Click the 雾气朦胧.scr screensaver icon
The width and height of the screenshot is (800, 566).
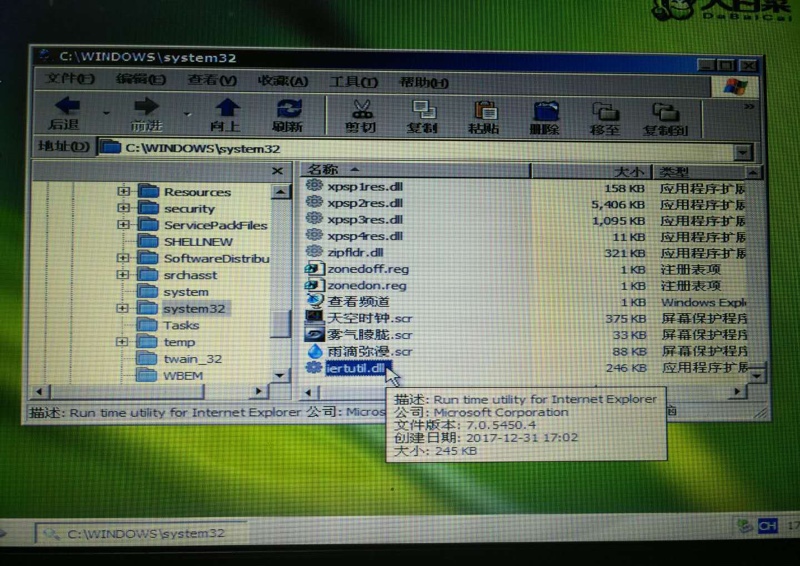tap(314, 334)
